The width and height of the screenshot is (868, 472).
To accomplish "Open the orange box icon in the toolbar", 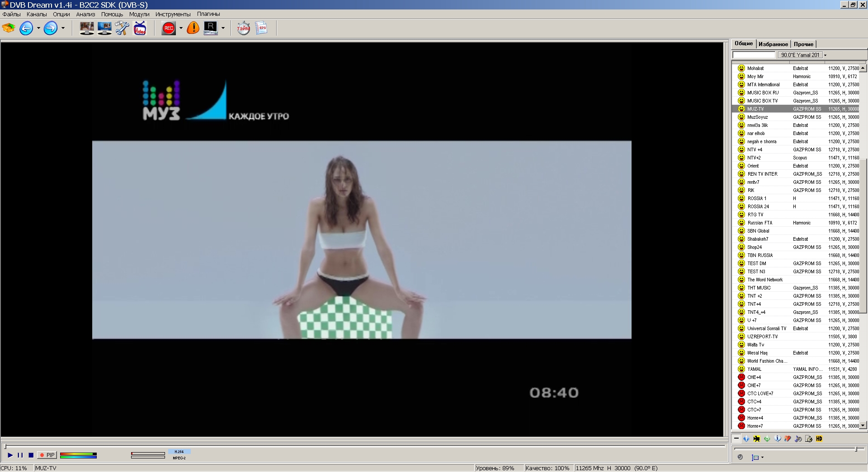I will (x=9, y=28).
